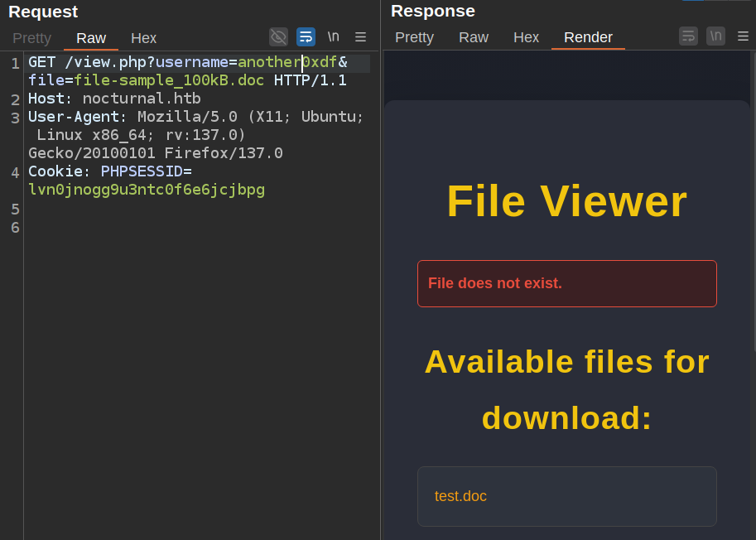This screenshot has width=756, height=540.
Task: Toggle request non-printable \n characters icon
Action: pyautogui.click(x=333, y=36)
